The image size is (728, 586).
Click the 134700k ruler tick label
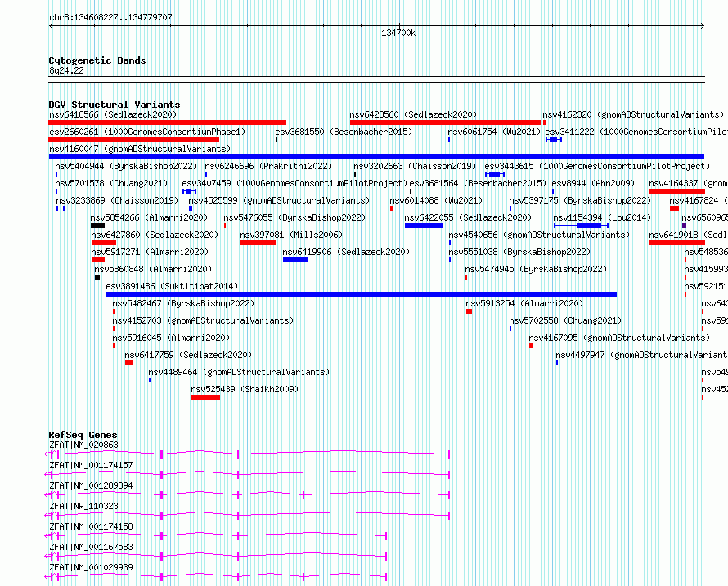[398, 34]
